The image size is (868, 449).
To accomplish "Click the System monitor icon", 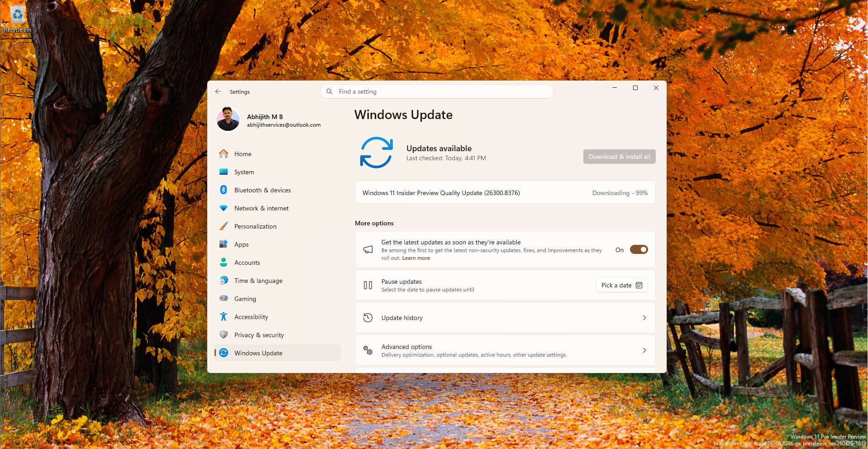I will [x=224, y=172].
